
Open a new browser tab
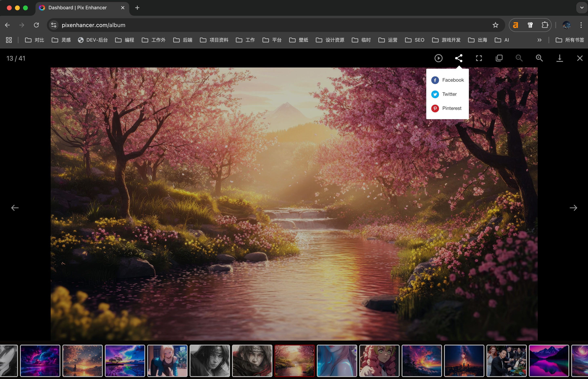[x=137, y=8]
